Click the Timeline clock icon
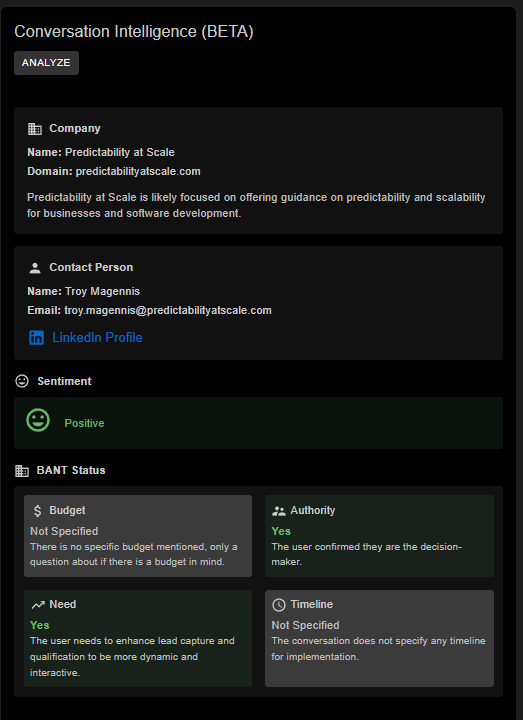Screen dimensions: 523x720 pyautogui.click(x=279, y=605)
